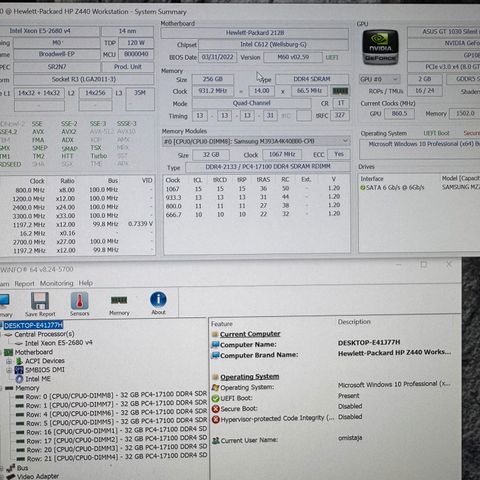Click the Feature column header
The width and height of the screenshot is (480, 480).
pyautogui.click(x=222, y=324)
